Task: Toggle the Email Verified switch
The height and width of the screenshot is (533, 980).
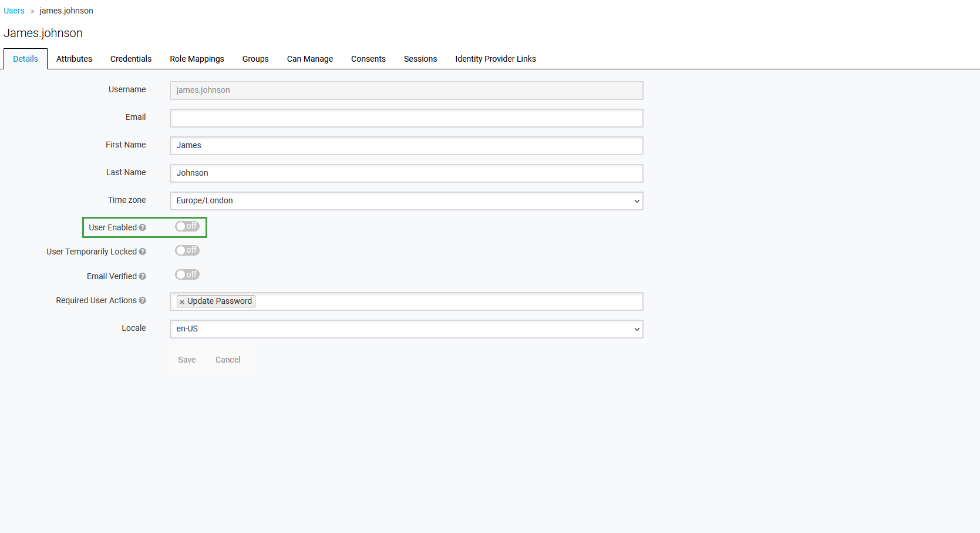Action: click(187, 275)
